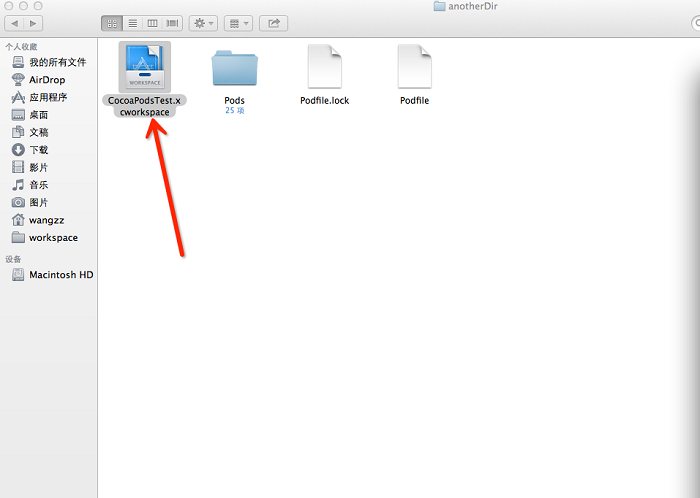The image size is (700, 498).
Task: Click the anotherDir window title text
Action: (473, 6)
